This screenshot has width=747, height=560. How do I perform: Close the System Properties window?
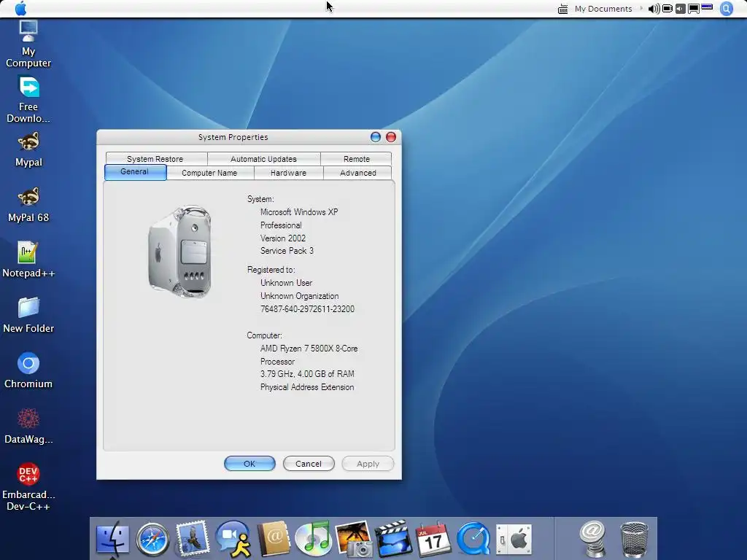(x=391, y=137)
